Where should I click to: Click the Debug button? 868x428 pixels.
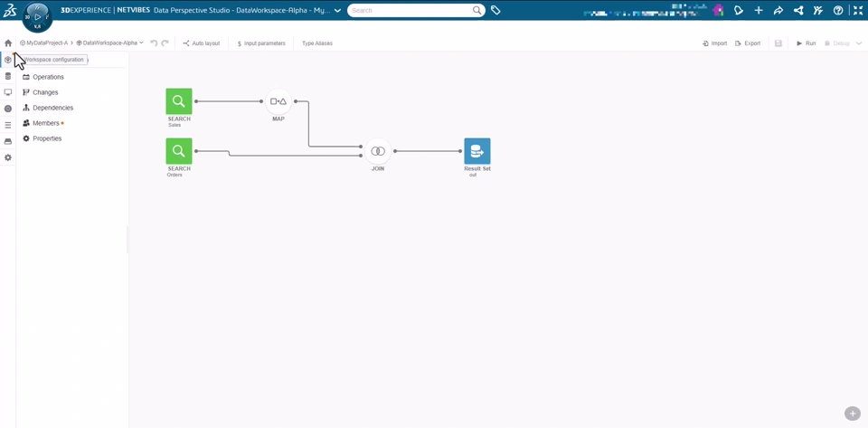click(837, 43)
